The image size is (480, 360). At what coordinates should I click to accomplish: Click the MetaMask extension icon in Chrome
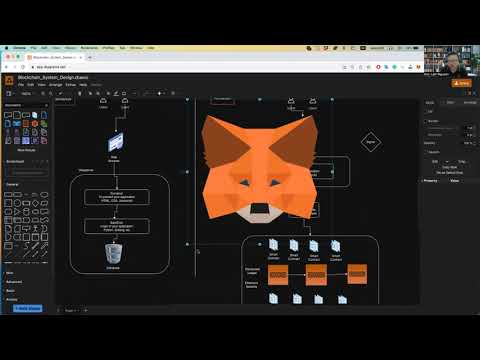(x=418, y=67)
